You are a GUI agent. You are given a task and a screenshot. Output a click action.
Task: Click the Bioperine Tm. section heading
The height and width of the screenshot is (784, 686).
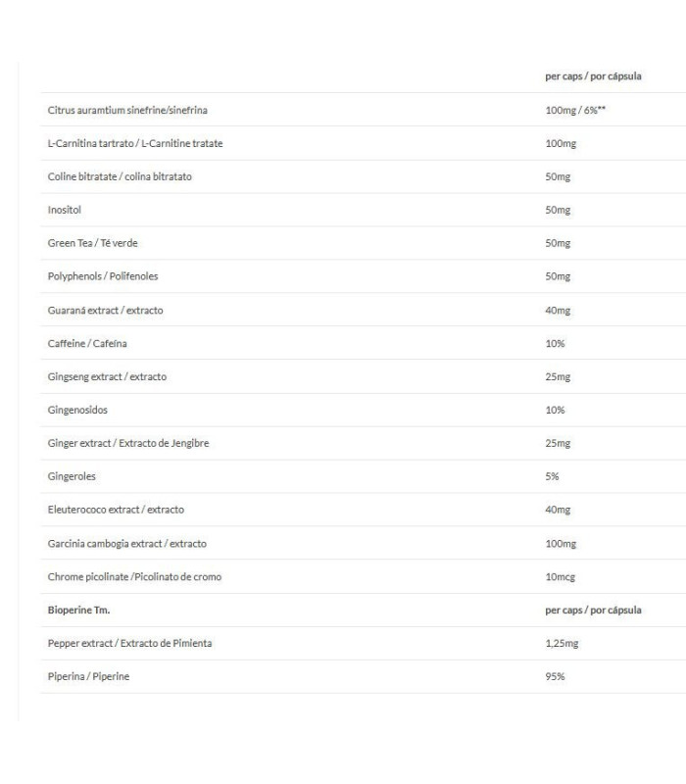(x=78, y=610)
